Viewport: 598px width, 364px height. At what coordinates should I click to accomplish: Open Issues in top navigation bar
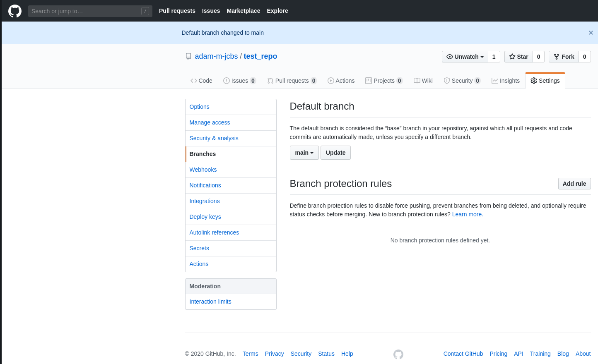211,11
